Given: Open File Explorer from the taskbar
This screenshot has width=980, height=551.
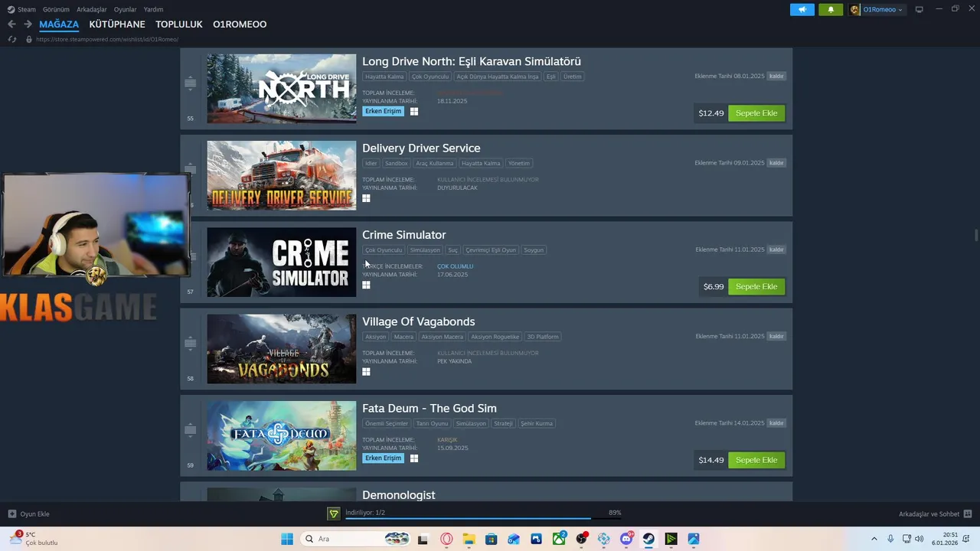Looking at the screenshot, I should (x=469, y=539).
